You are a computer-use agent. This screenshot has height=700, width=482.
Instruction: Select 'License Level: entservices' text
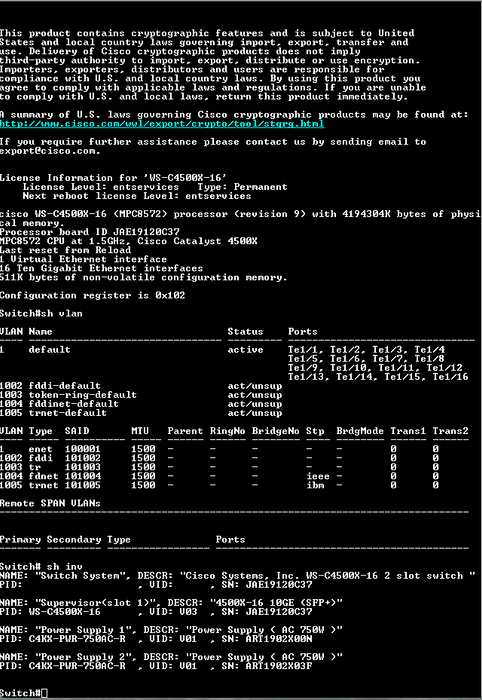pos(101,187)
